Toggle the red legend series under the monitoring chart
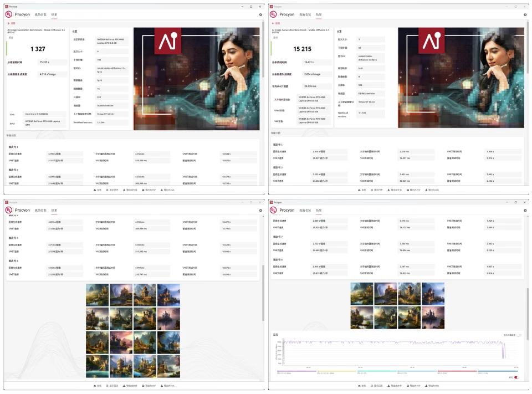Image resolution: width=532 pixels, height=394 pixels. (x=457, y=372)
